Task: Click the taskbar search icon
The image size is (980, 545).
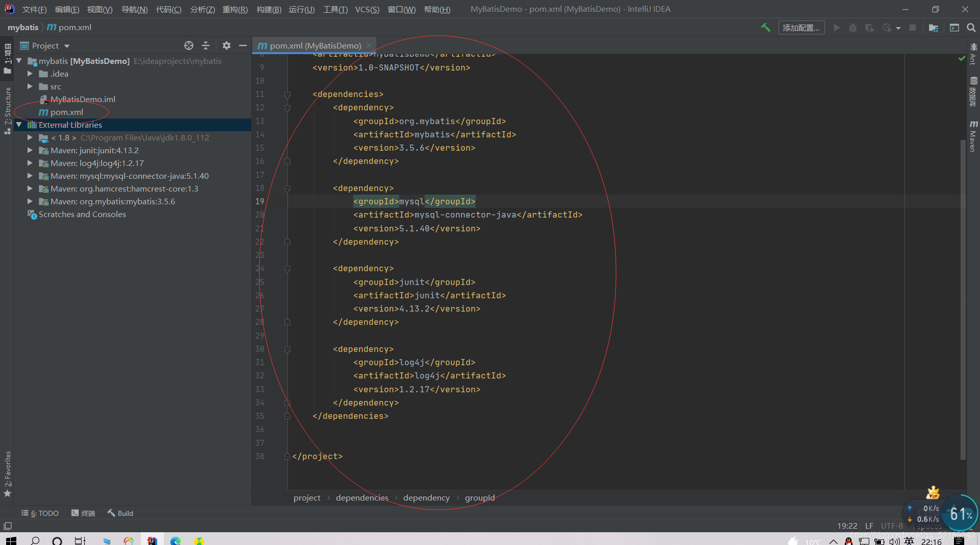Action: point(35,540)
